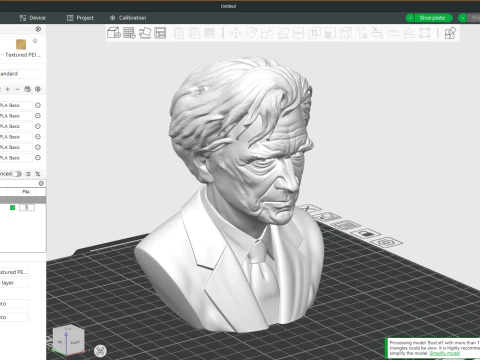
Task: Click the AMS sync filament icon
Action: coord(27,89)
